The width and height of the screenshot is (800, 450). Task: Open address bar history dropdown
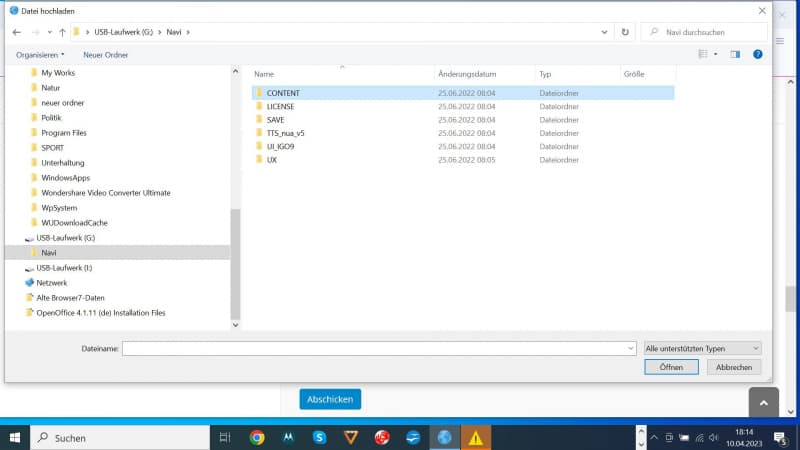(605, 32)
